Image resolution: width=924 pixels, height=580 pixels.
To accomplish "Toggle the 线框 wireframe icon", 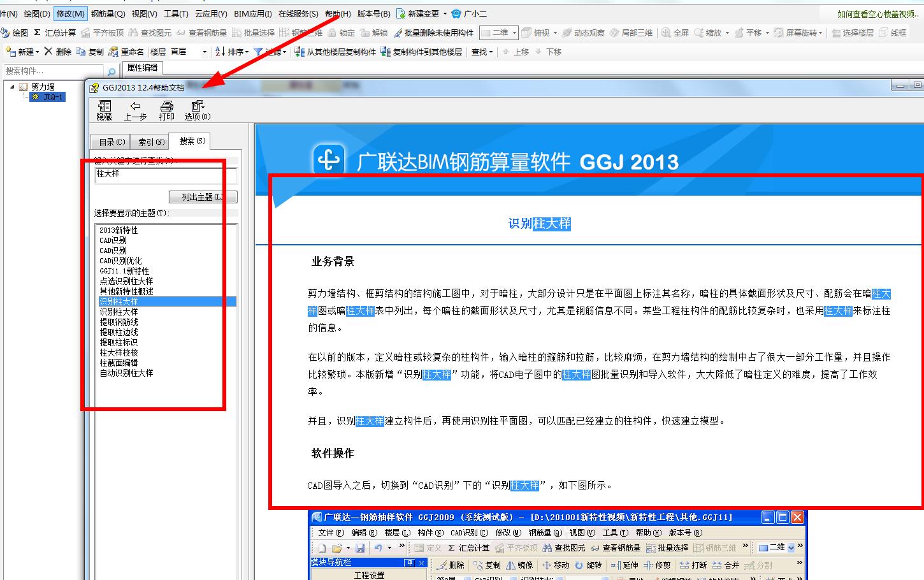I will 892,33.
